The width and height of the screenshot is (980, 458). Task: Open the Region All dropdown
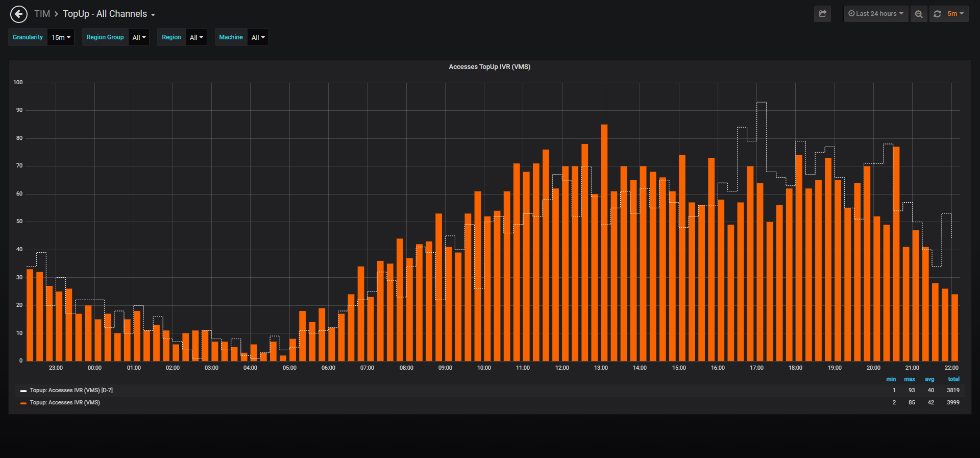pyautogui.click(x=196, y=37)
